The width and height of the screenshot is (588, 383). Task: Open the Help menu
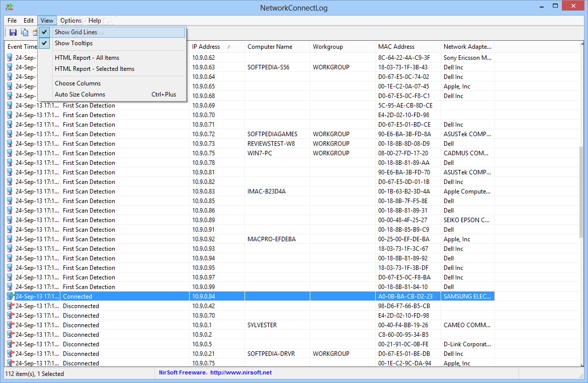[x=95, y=21]
